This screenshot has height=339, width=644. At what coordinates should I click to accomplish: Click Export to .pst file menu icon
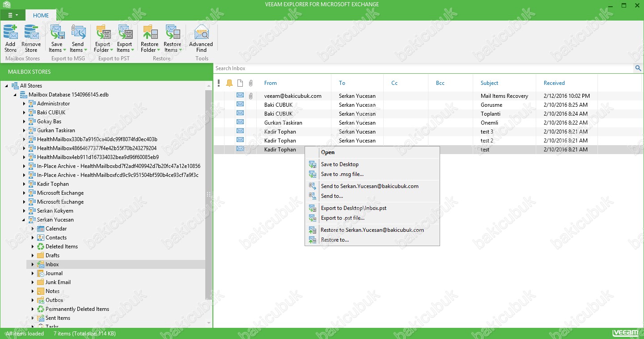click(x=312, y=218)
